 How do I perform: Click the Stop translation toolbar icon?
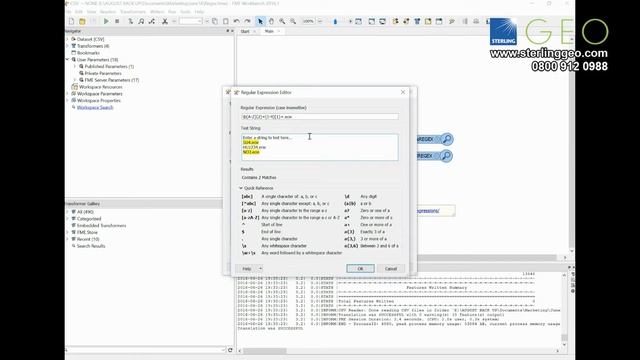click(117, 21)
